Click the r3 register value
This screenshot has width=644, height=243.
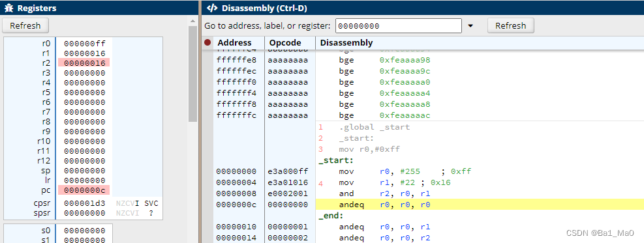85,73
